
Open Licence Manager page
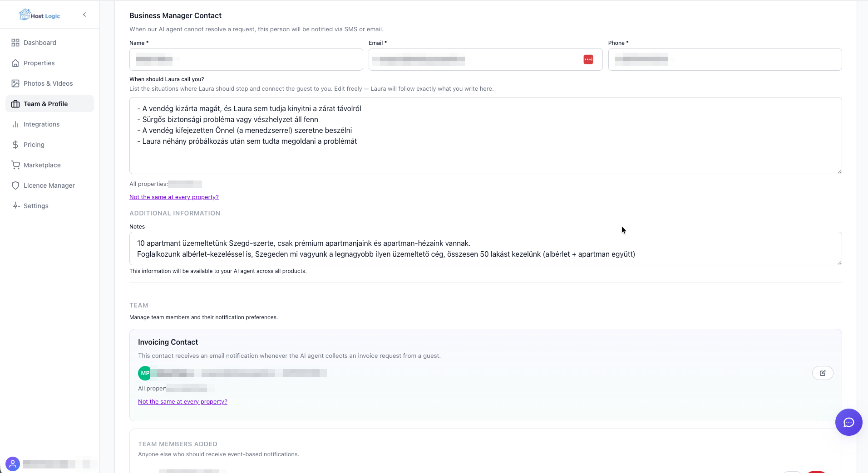(49, 185)
